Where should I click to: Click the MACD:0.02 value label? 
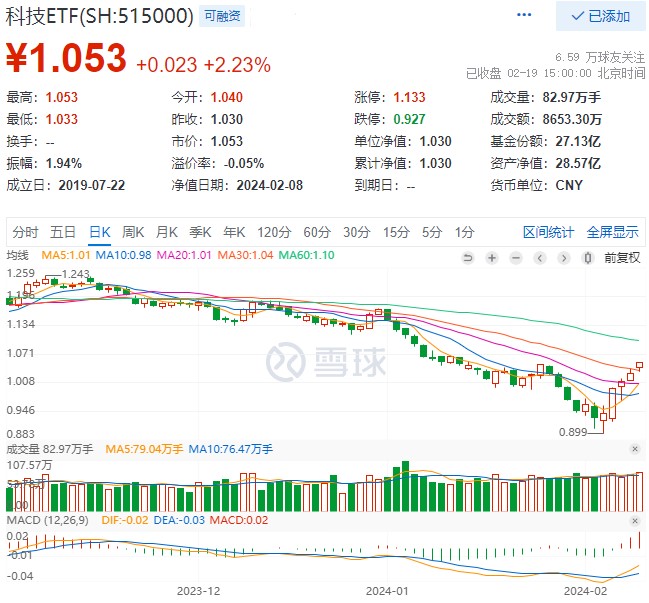click(x=239, y=521)
